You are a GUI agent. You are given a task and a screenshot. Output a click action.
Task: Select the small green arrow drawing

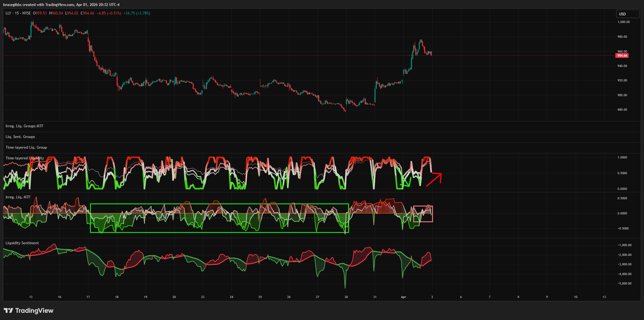point(406,182)
